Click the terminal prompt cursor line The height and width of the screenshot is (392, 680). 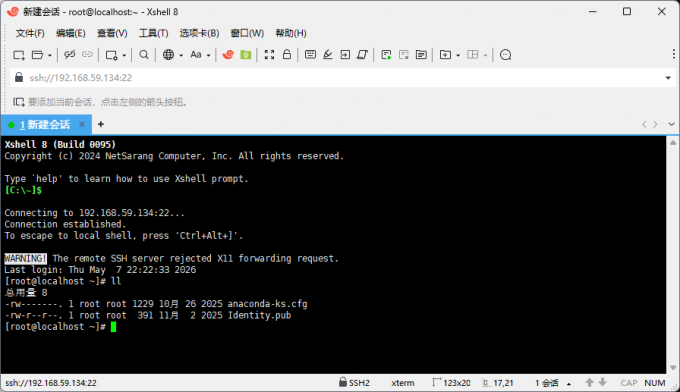pos(60,327)
